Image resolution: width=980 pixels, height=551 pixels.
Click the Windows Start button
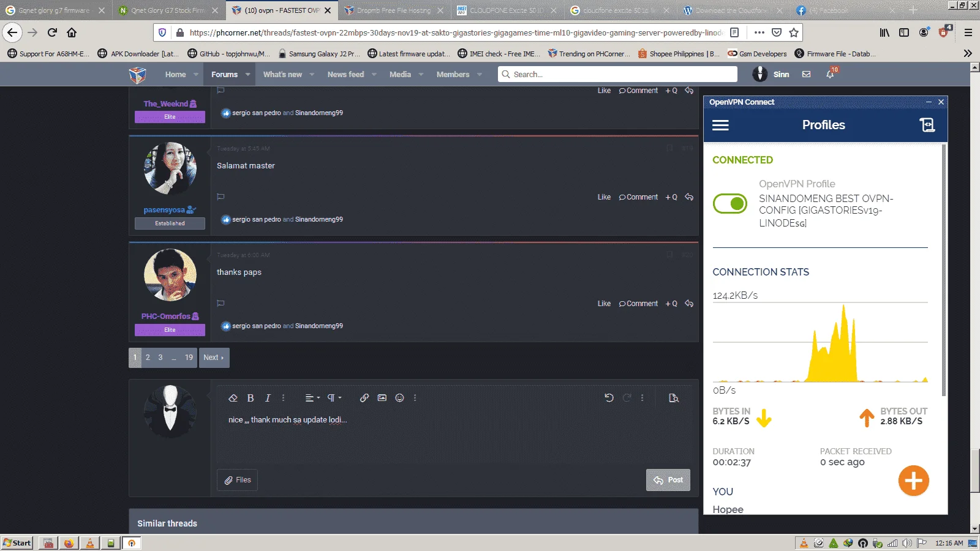pyautogui.click(x=17, y=543)
